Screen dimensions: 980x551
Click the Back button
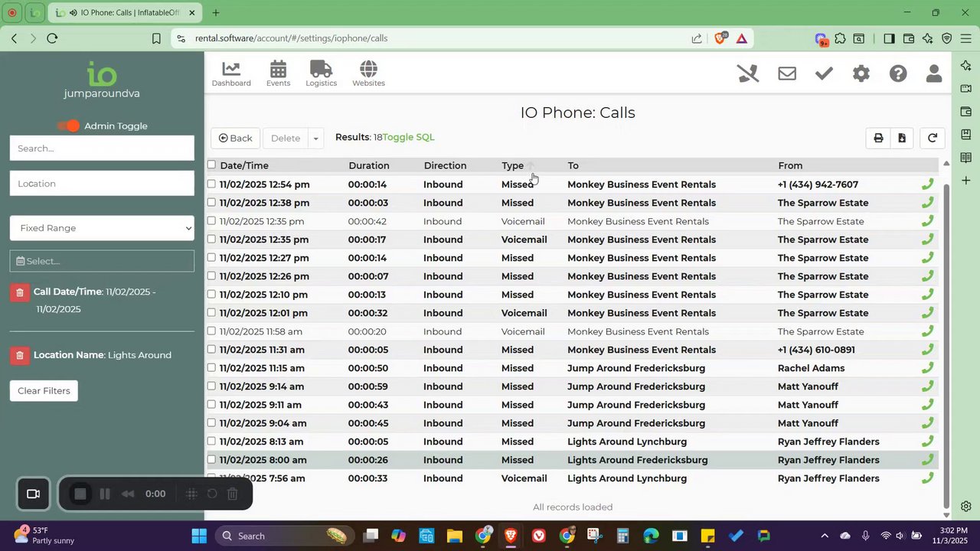[x=236, y=139]
